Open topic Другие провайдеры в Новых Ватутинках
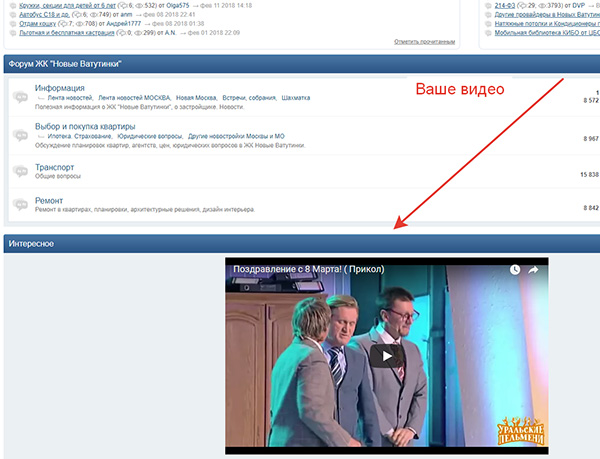 click(x=547, y=15)
